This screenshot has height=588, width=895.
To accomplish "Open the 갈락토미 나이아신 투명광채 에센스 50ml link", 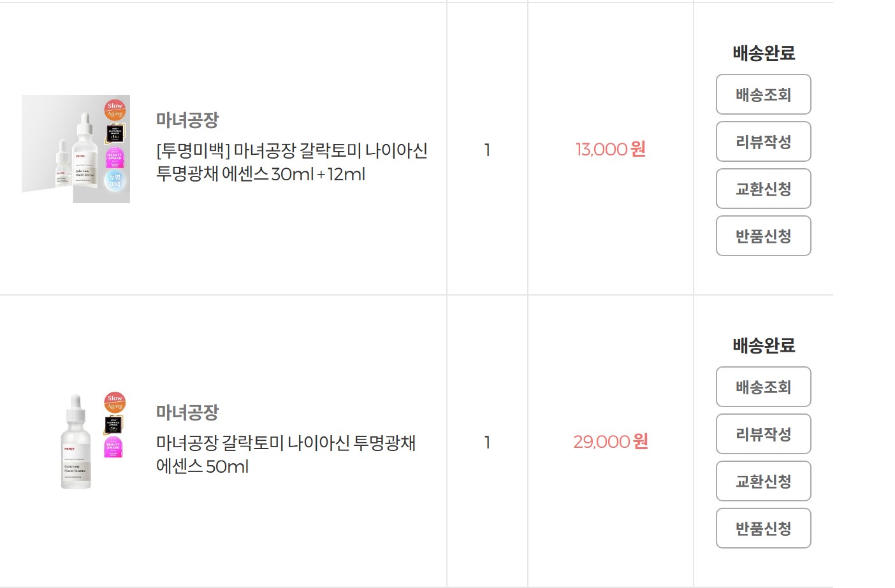I will (x=286, y=454).
